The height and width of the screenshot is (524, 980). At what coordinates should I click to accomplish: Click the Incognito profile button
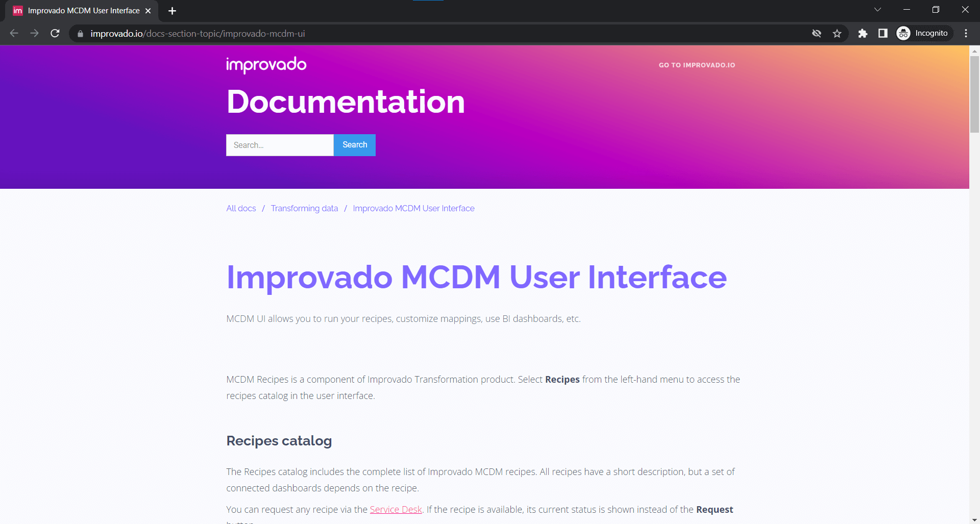coord(924,33)
